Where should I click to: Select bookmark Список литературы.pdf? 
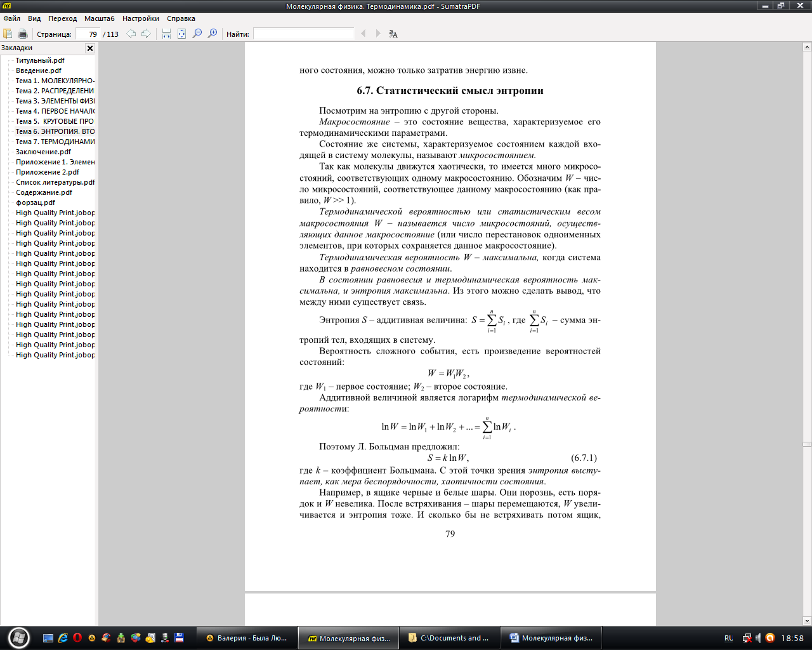coord(55,182)
